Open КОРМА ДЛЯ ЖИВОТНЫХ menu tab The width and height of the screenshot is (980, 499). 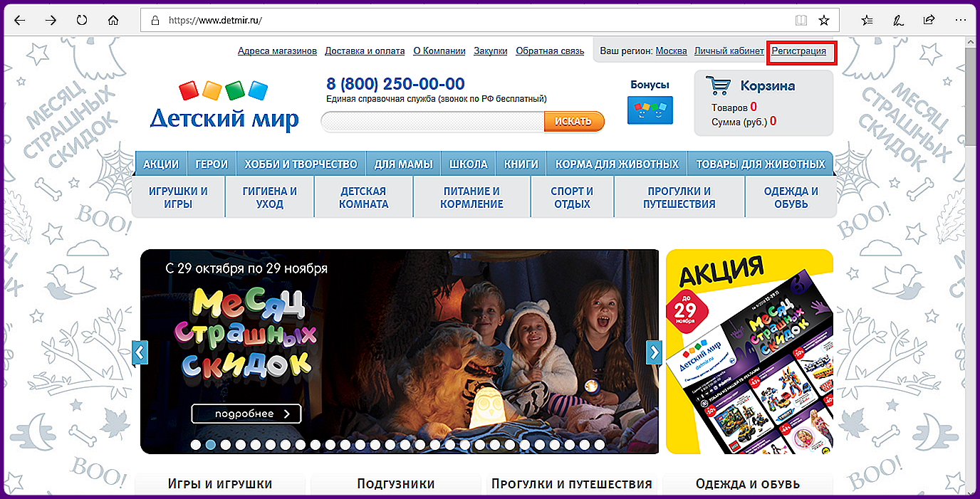point(617,164)
